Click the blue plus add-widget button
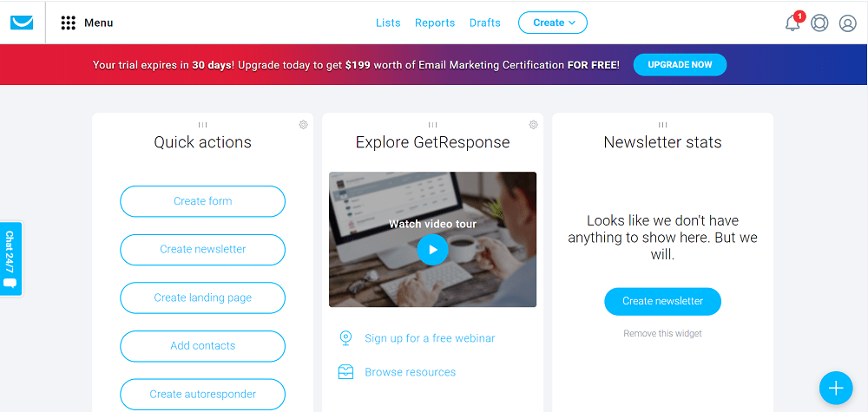Screen dimensions: 868x412 point(835,388)
